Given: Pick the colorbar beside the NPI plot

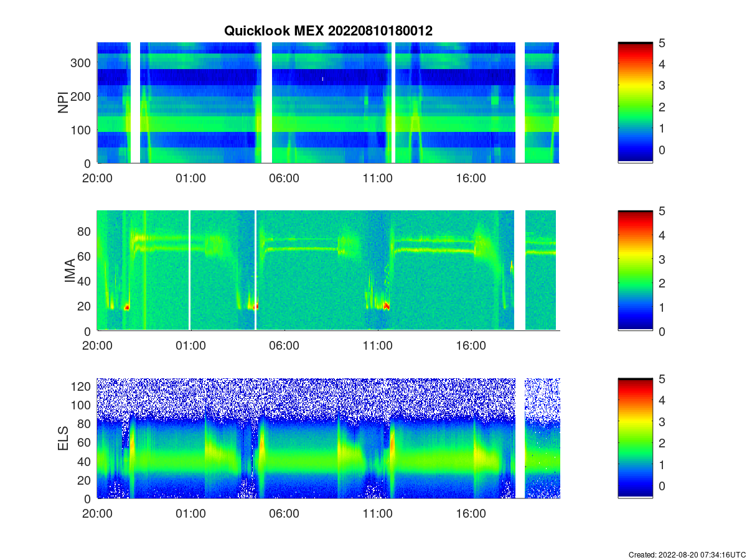Looking at the screenshot, I should click(635, 103).
